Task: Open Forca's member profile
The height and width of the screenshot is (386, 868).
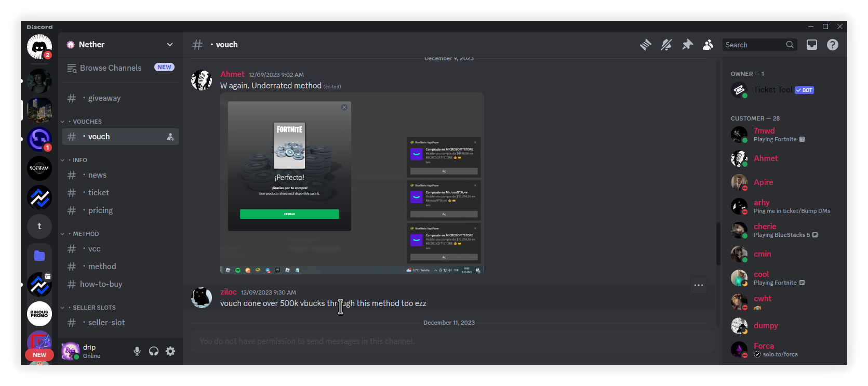Action: [785, 350]
